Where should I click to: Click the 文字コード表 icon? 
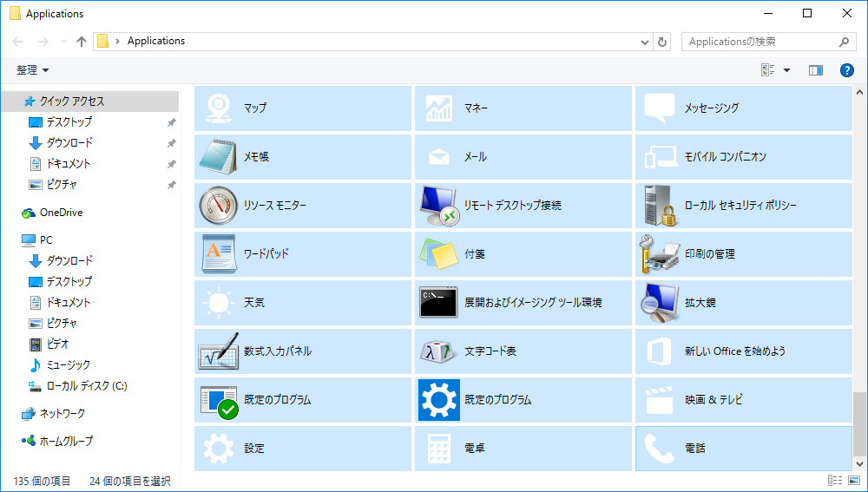pos(438,351)
